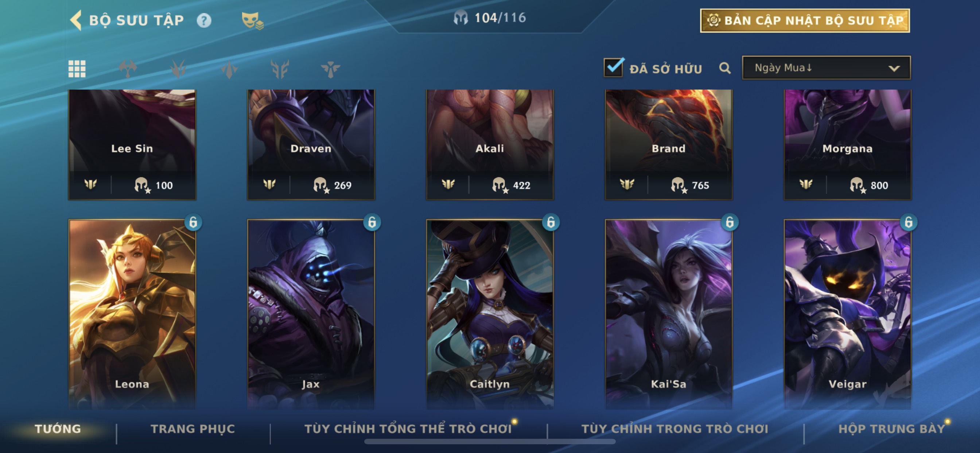The height and width of the screenshot is (453, 980).
Task: Go back using the Bộ Sưu Tập arrow
Action: coord(77,20)
